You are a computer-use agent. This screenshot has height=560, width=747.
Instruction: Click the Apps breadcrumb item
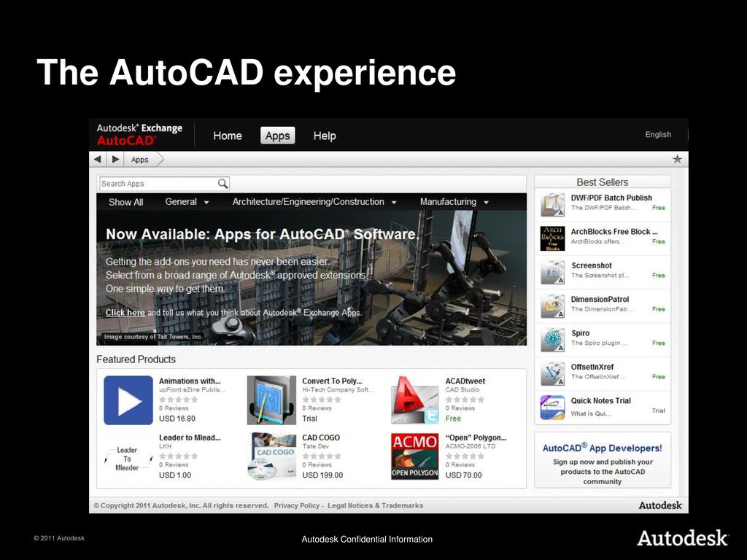[139, 160]
